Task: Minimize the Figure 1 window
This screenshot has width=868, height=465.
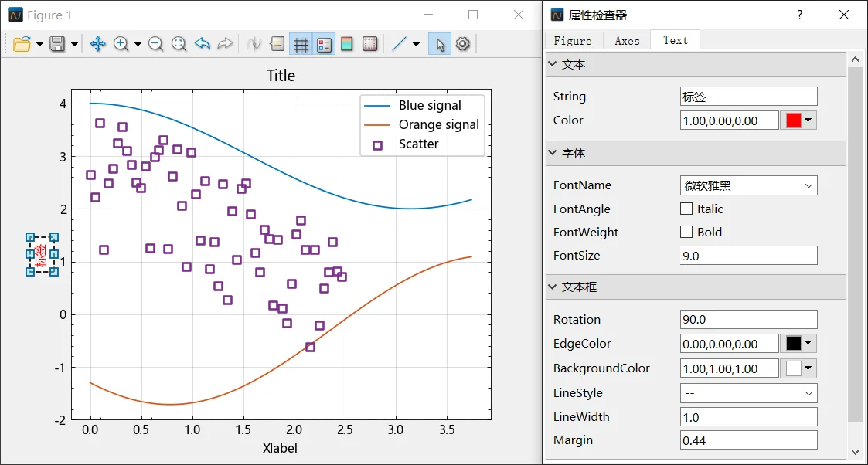Action: pyautogui.click(x=428, y=15)
